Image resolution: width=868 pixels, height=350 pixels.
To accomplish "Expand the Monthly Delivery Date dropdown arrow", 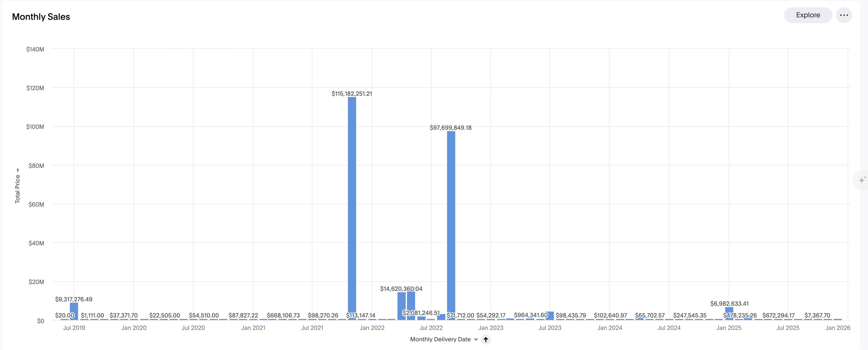I will pyautogui.click(x=476, y=339).
